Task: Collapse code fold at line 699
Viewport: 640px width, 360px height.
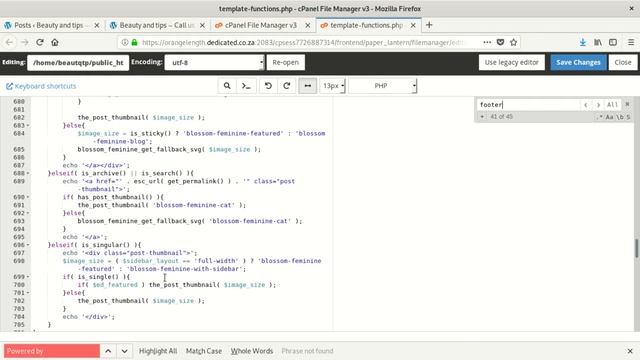Action: point(28,277)
